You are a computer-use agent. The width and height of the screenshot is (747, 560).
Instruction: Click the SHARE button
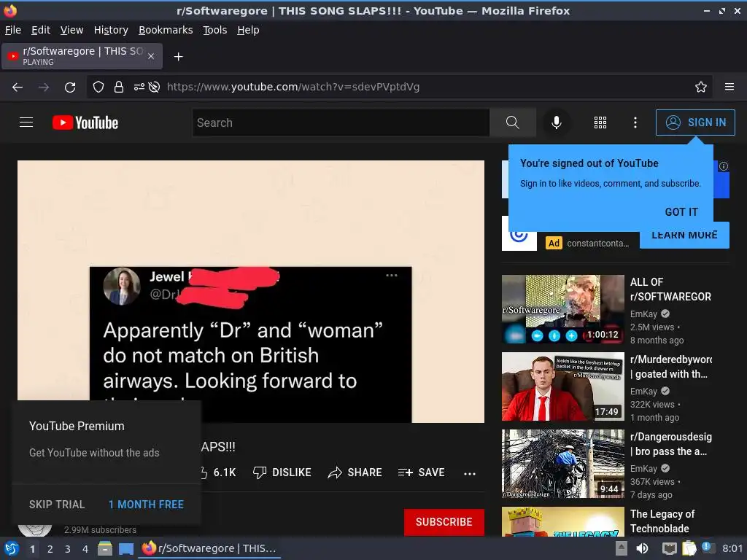point(355,472)
